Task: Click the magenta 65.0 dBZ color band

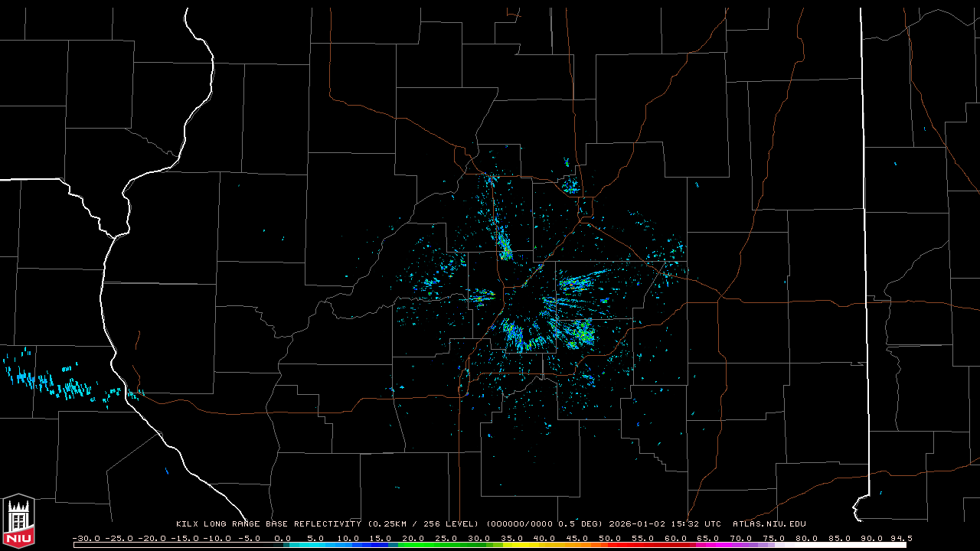Action: click(x=708, y=545)
